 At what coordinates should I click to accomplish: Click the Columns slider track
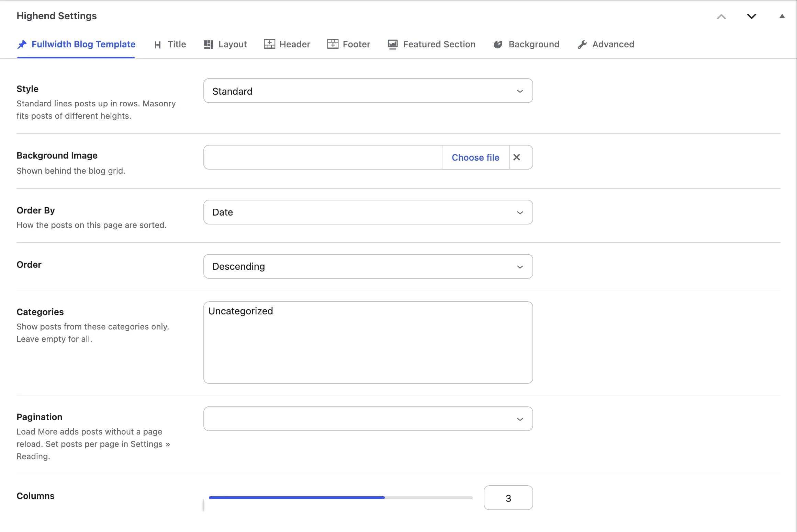click(340, 498)
